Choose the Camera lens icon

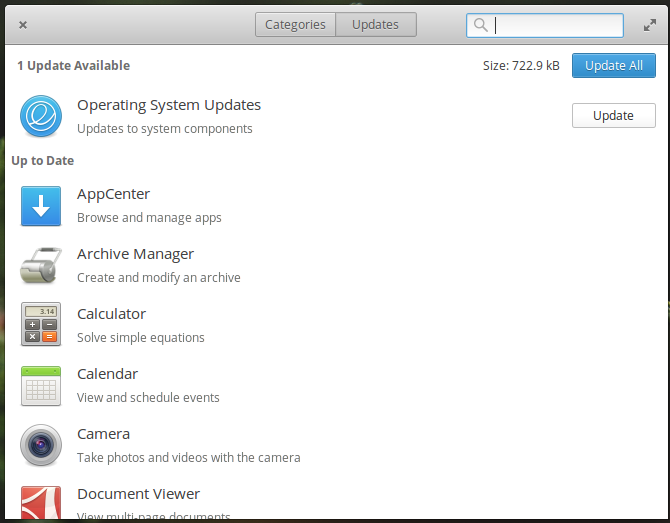click(41, 445)
